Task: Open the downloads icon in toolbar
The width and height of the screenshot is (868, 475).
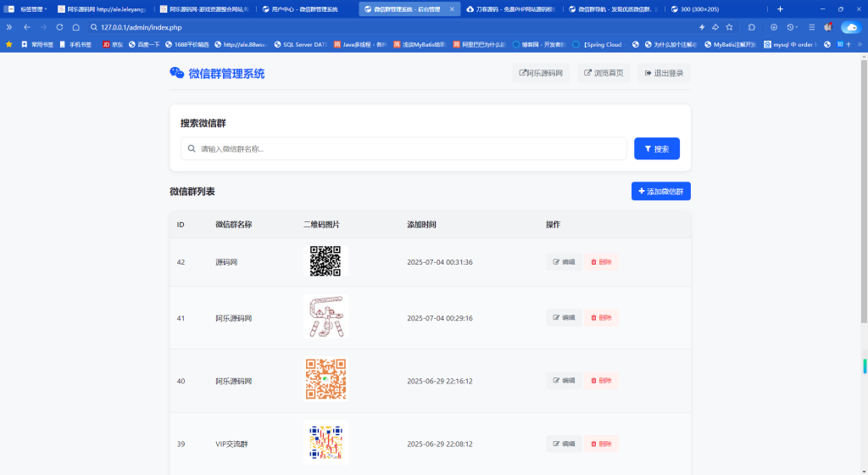Action: (774, 27)
